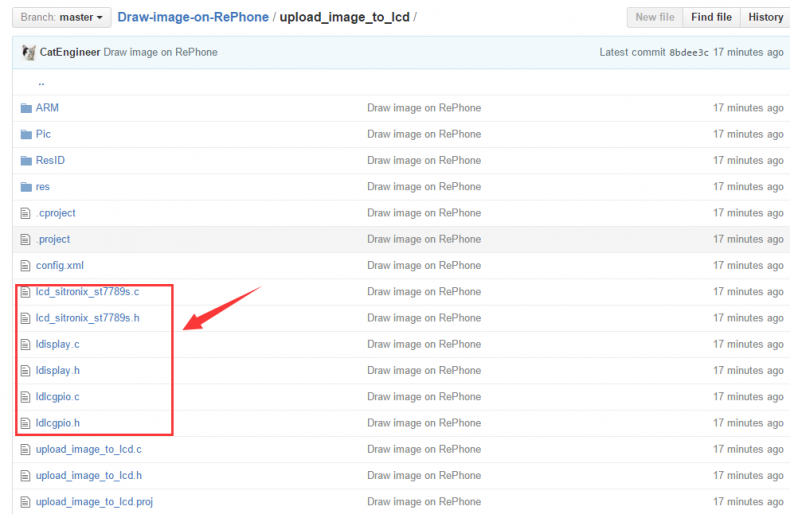Open lcd_sitronix_st7789s.c
790x514 pixels.
tap(87, 292)
